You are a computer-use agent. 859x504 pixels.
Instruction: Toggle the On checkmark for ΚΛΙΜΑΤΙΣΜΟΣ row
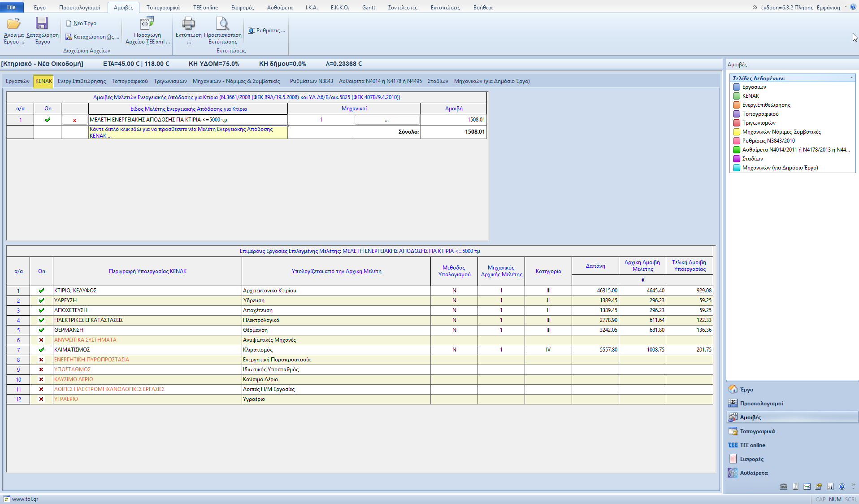(x=41, y=350)
